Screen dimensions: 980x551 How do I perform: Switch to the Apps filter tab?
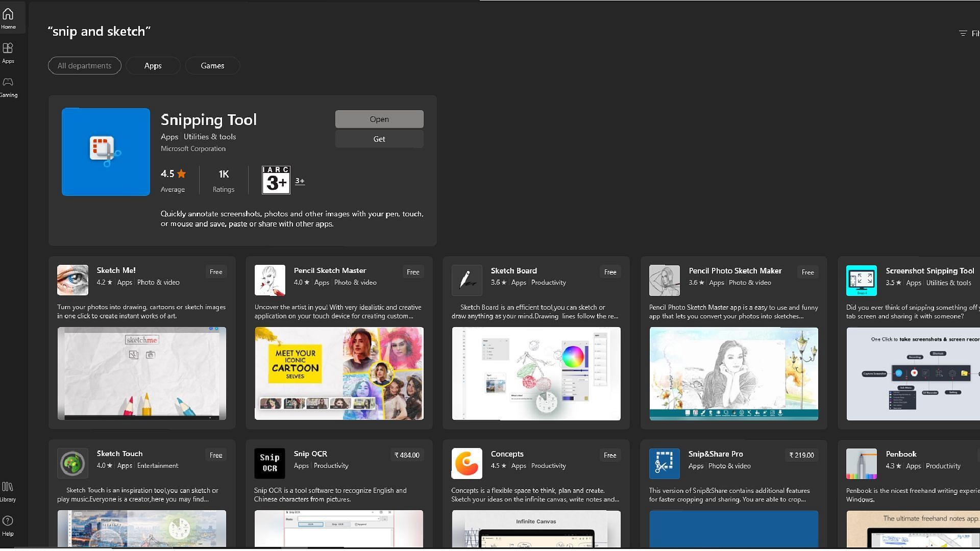(153, 66)
